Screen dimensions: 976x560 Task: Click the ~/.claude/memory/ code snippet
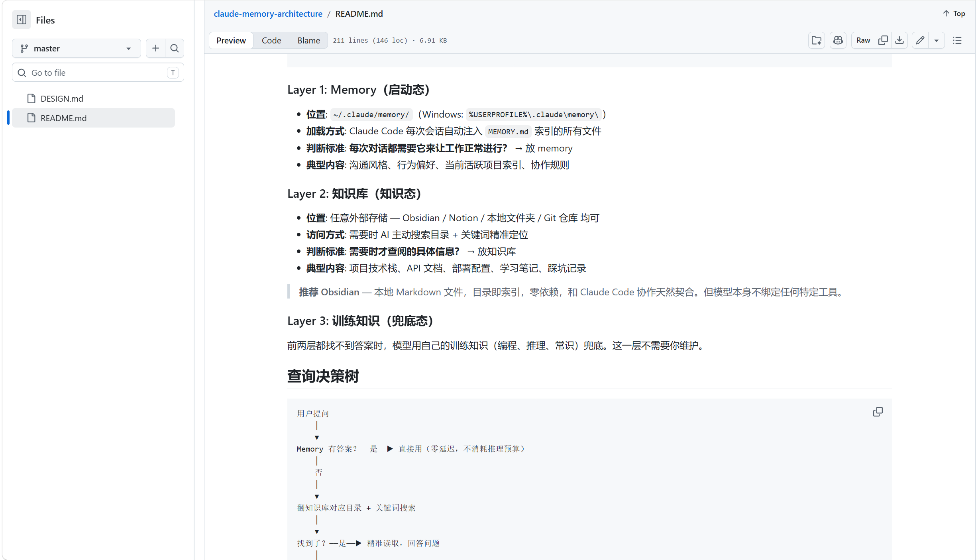pyautogui.click(x=371, y=115)
